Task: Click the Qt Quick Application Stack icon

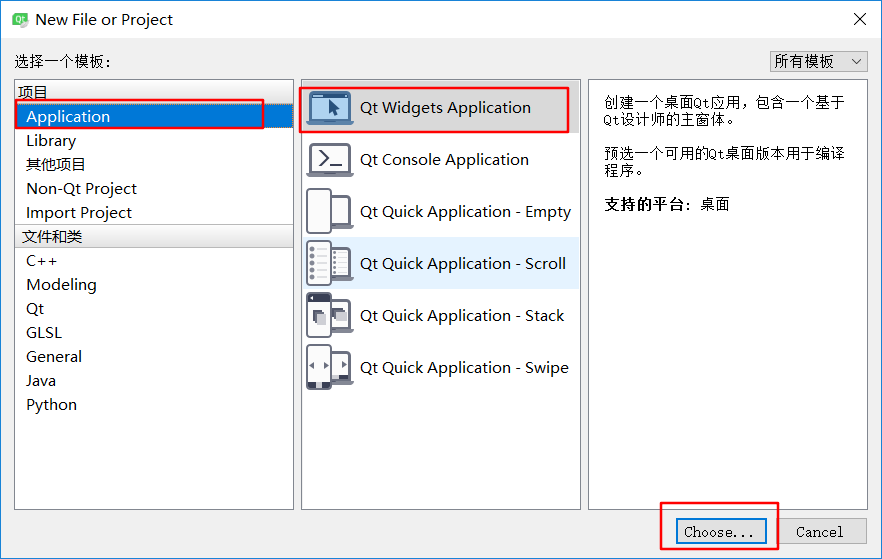Action: 330,315
